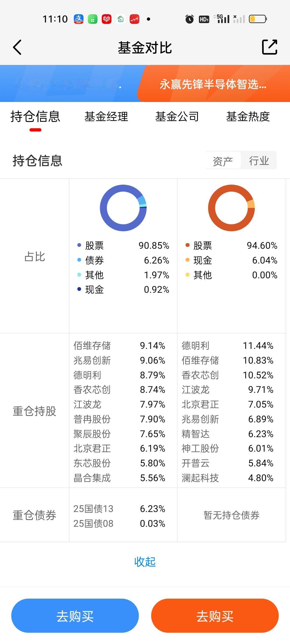Open the 基金公司 tab

(177, 117)
